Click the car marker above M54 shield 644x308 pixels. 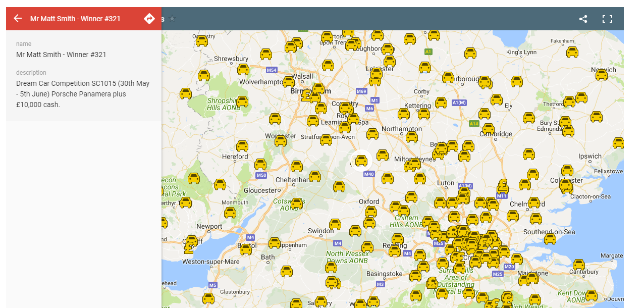266,54
